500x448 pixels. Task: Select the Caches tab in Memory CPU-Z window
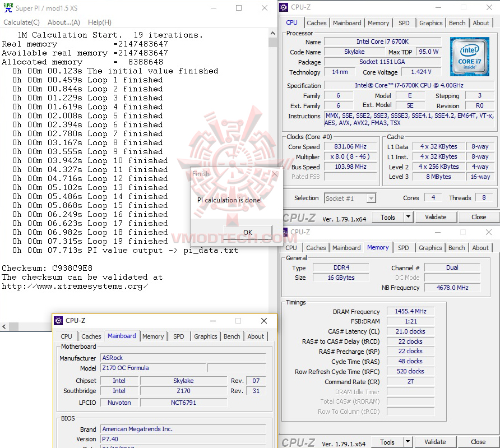tap(316, 248)
